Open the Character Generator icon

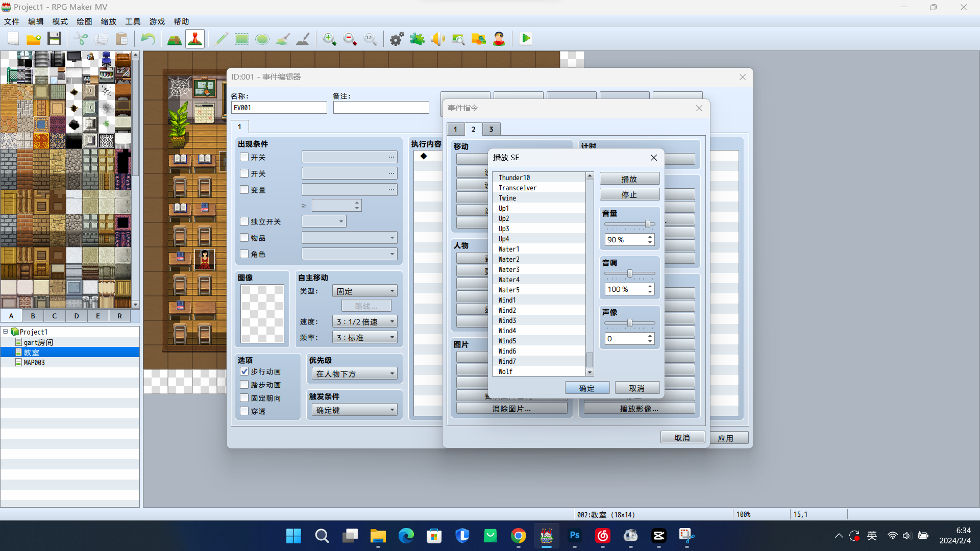click(499, 39)
